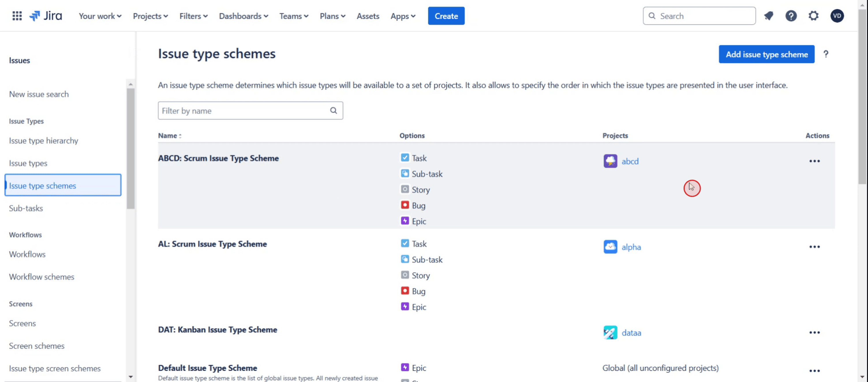The height and width of the screenshot is (382, 868).
Task: Expand the Projects dropdown menu
Action: pos(150,16)
